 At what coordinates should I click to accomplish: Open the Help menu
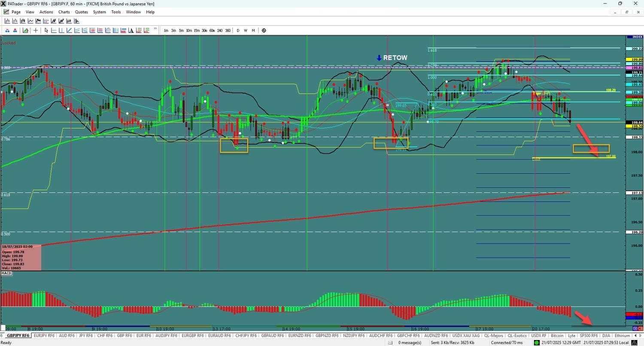pos(150,12)
